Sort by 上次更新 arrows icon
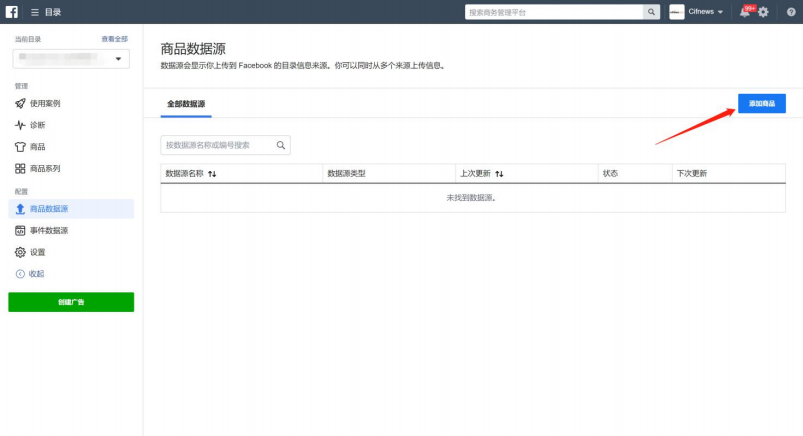Viewport: 803px width, 436px height. 499,174
